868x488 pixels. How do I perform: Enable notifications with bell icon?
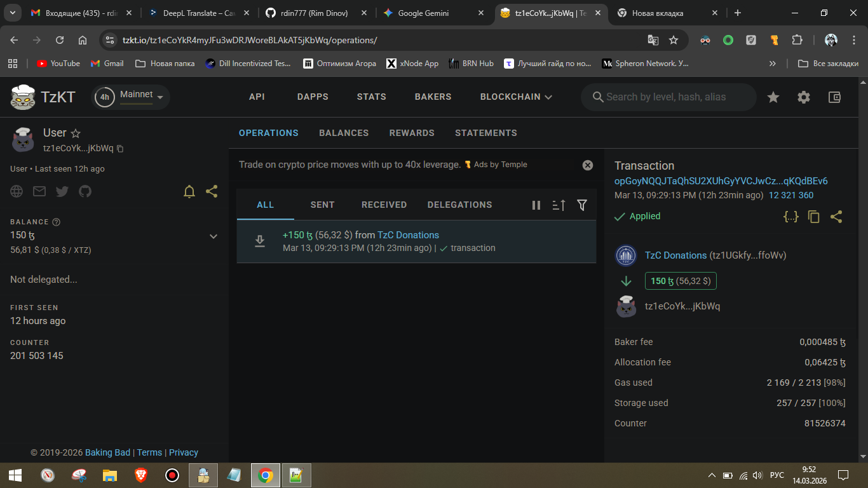[x=189, y=191]
